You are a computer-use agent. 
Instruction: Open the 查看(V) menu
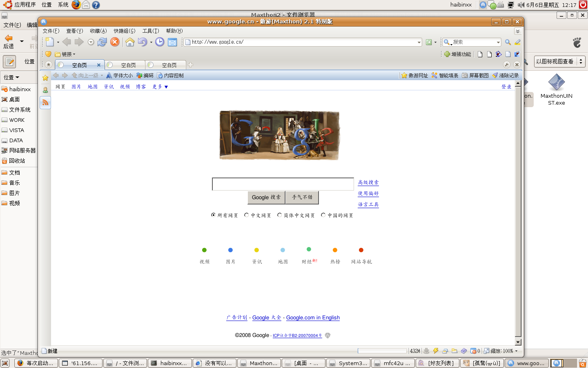coord(75,31)
